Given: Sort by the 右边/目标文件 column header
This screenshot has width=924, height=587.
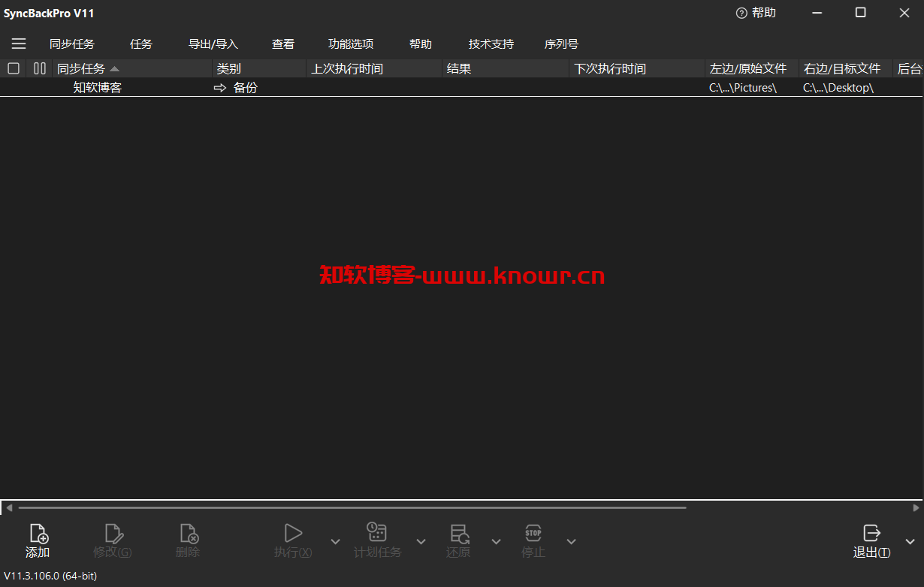Looking at the screenshot, I should pos(846,68).
